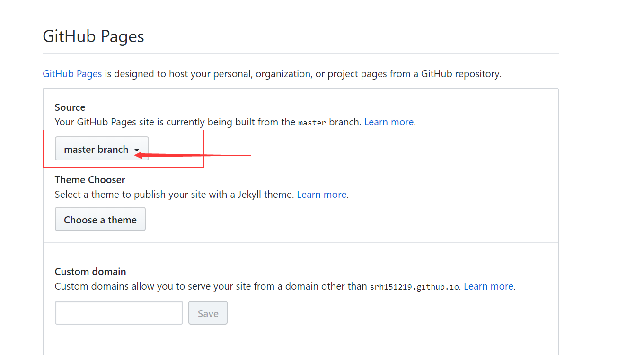
Task: Click the srh151219.github.io domain text
Action: pos(415,287)
